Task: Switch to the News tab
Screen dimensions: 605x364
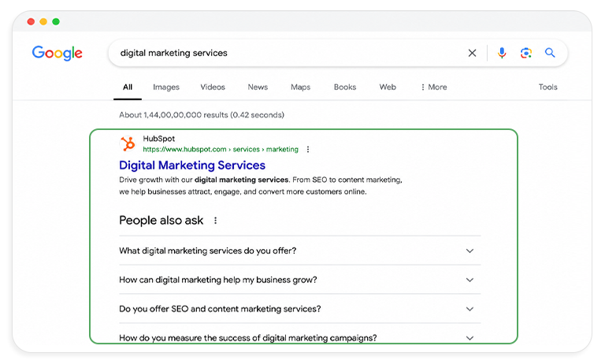Action: click(258, 87)
